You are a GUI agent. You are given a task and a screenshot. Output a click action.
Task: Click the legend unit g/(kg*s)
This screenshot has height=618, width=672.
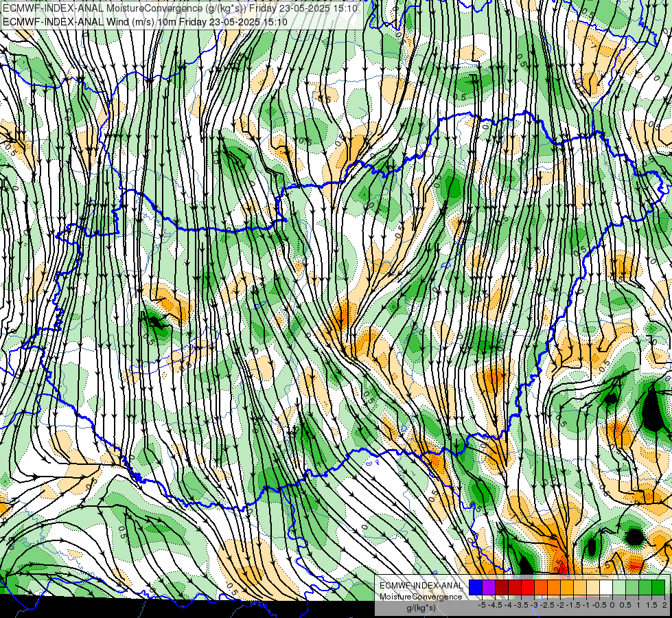click(x=421, y=608)
